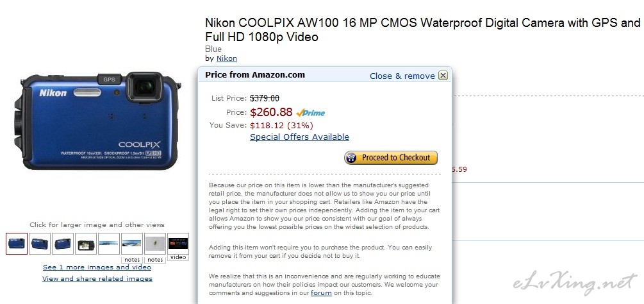Click See 1 more images and video
The height and width of the screenshot is (304, 644).
click(97, 267)
